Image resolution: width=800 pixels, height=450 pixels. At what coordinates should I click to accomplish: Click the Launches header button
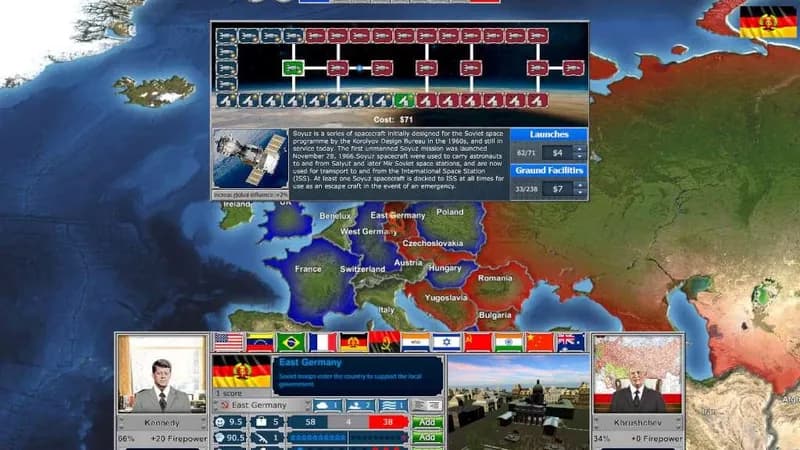[x=548, y=135]
